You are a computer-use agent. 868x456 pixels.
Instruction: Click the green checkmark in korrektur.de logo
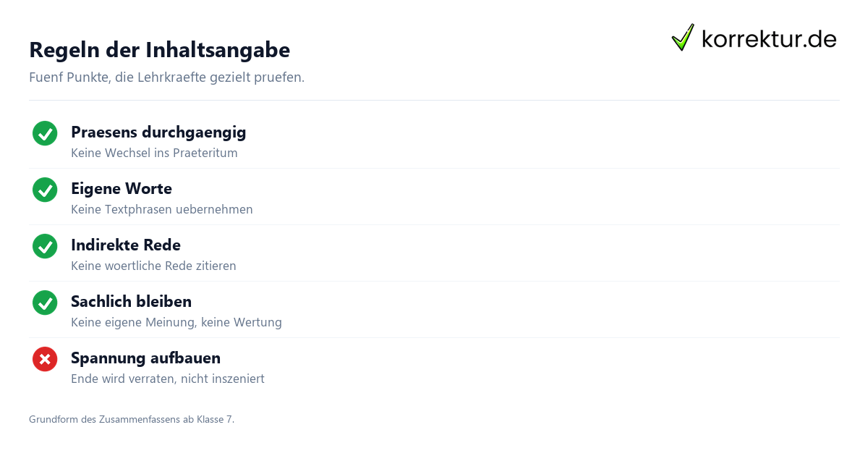683,37
